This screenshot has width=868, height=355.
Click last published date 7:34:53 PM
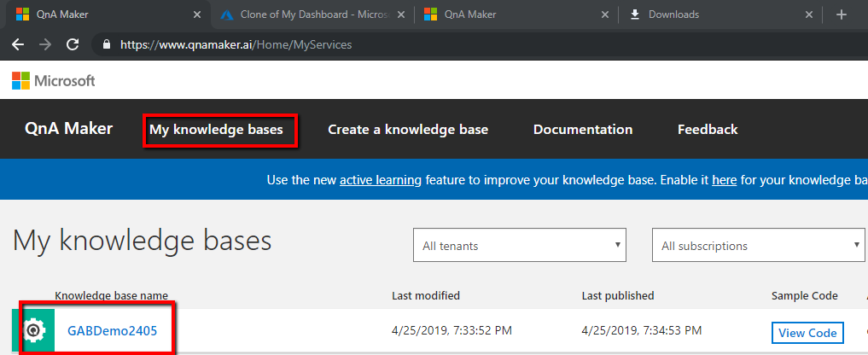click(x=642, y=331)
